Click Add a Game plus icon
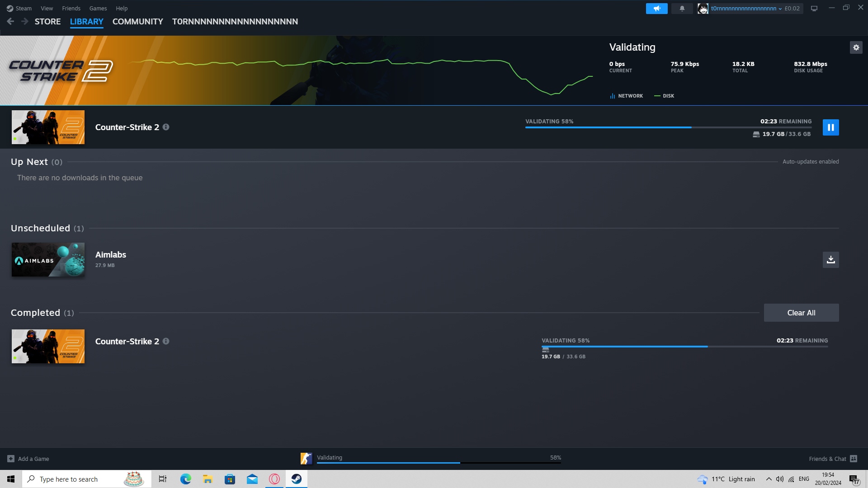This screenshot has height=488, width=868. click(11, 459)
